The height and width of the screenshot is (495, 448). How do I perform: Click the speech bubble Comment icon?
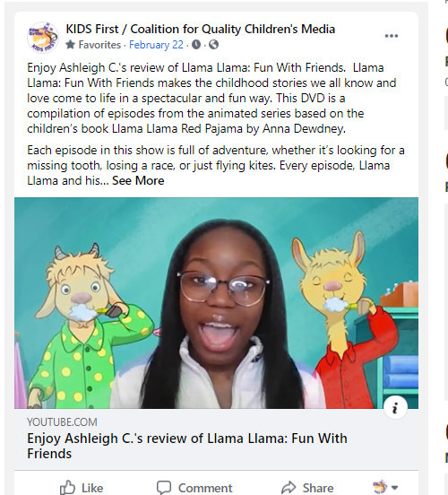coord(164,488)
